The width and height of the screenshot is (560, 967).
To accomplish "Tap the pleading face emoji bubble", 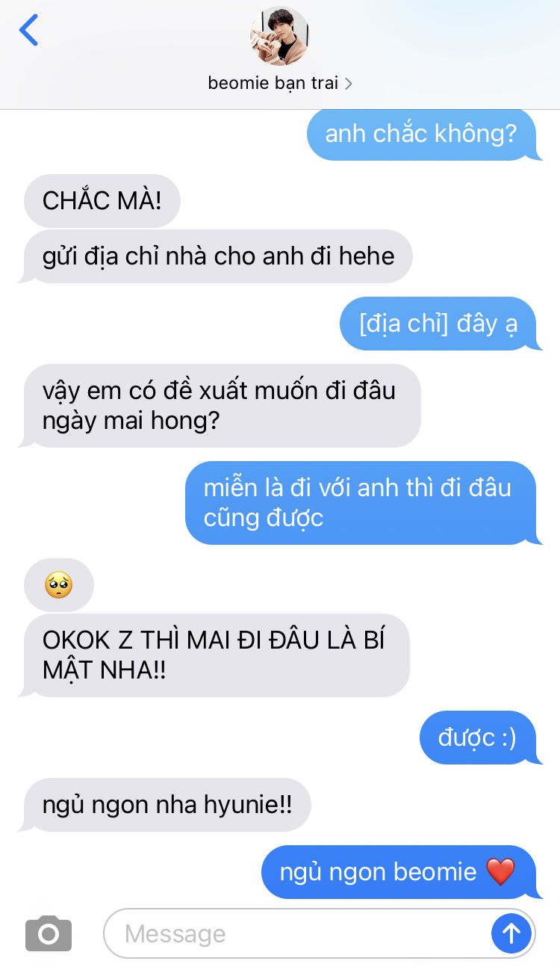I will pos(58,584).
